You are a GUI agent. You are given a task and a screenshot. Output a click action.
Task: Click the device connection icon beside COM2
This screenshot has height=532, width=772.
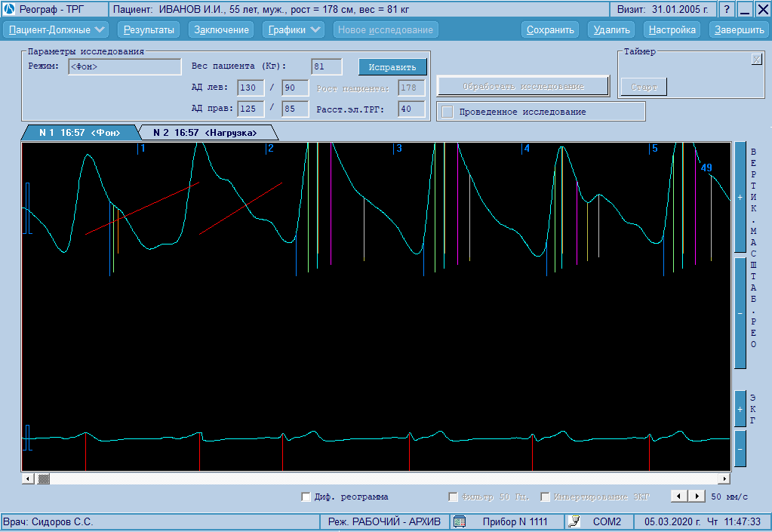[x=574, y=521]
